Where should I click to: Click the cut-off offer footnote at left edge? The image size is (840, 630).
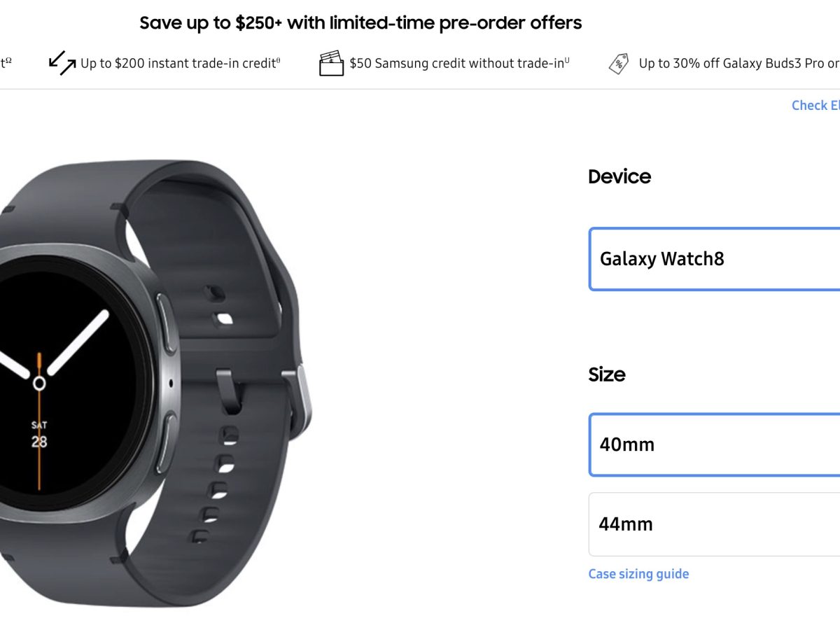tap(6, 62)
